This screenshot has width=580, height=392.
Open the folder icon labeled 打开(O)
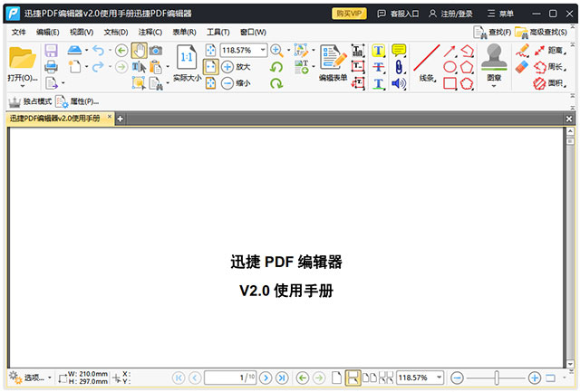tap(22, 58)
